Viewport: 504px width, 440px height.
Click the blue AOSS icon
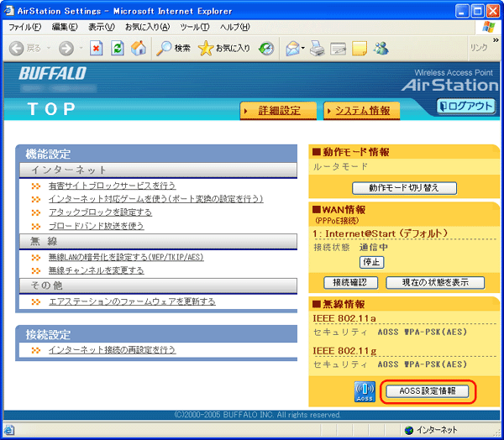[x=365, y=391]
